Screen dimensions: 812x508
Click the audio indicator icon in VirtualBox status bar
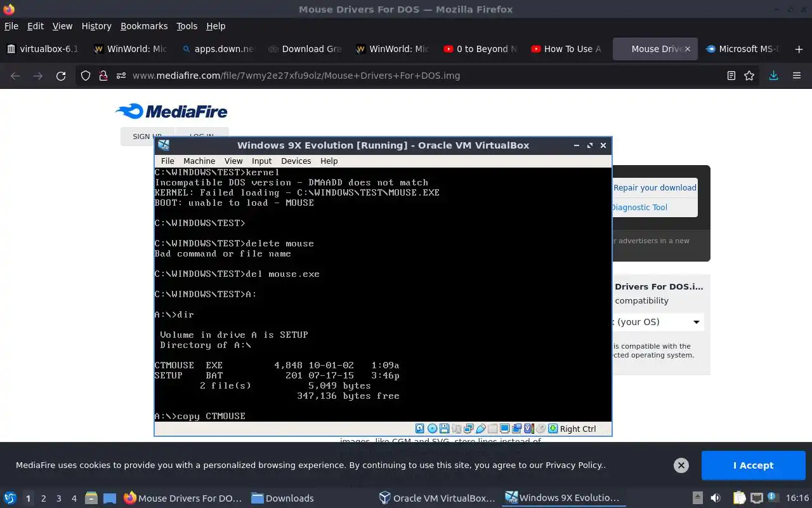457,429
